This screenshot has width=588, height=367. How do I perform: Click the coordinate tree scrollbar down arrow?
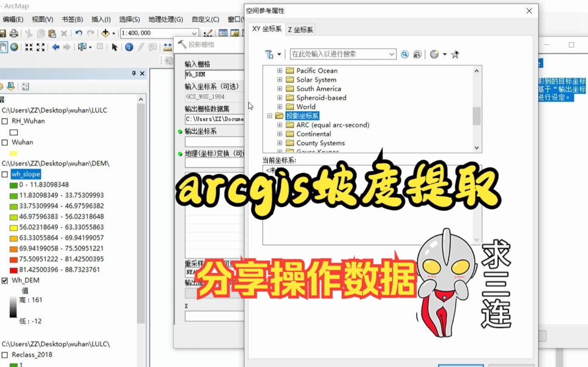[x=476, y=148]
